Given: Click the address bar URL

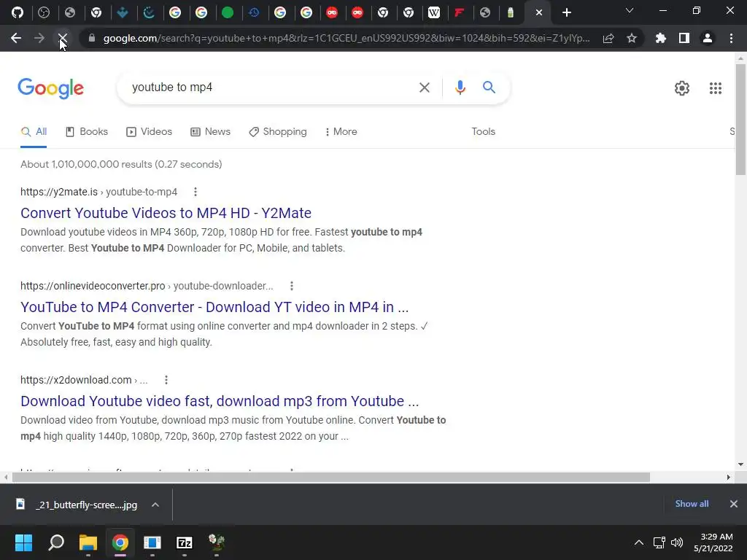Looking at the screenshot, I should coord(347,38).
